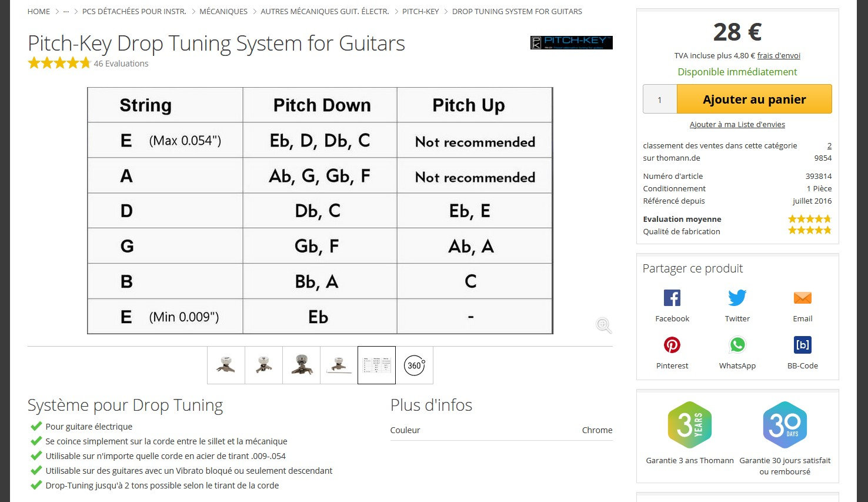Screen dimensions: 868x502
Task: Click the Pitch-Key brand logo
Action: point(571,42)
